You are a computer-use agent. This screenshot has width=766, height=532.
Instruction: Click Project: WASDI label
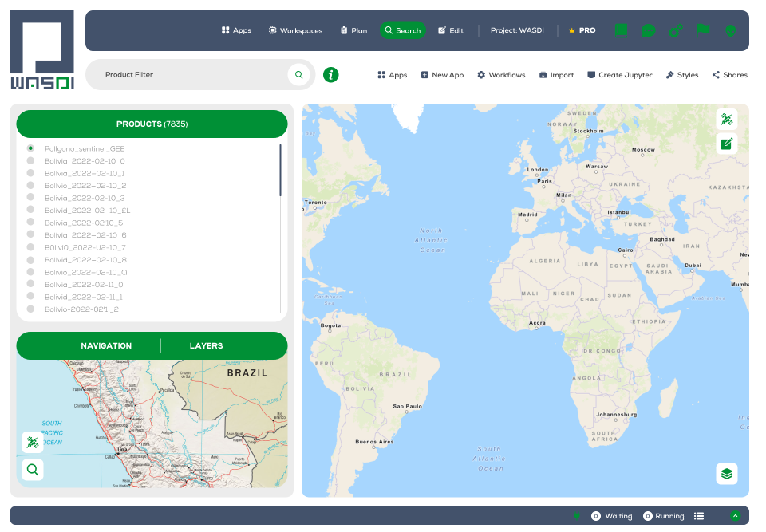pyautogui.click(x=517, y=30)
